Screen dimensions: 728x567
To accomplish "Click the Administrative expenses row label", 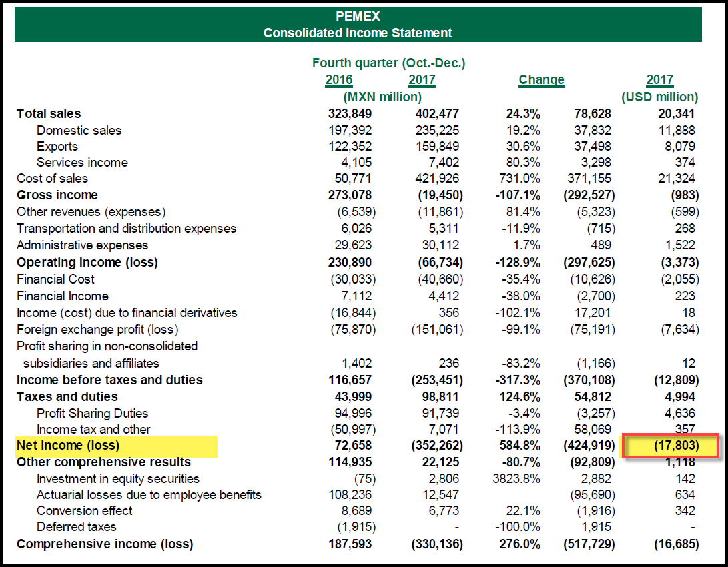I will 82,245.
